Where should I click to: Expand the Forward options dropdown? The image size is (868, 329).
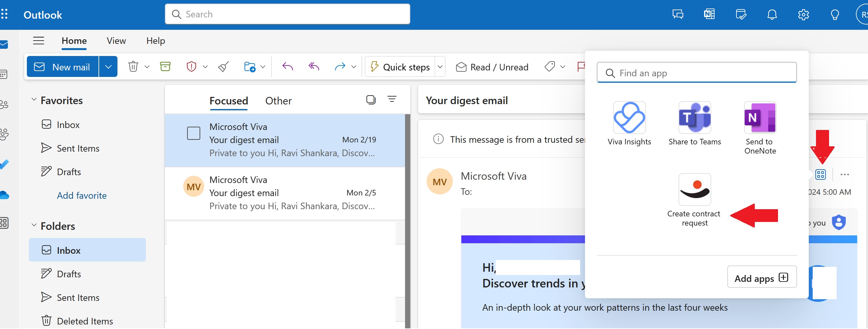(x=353, y=67)
